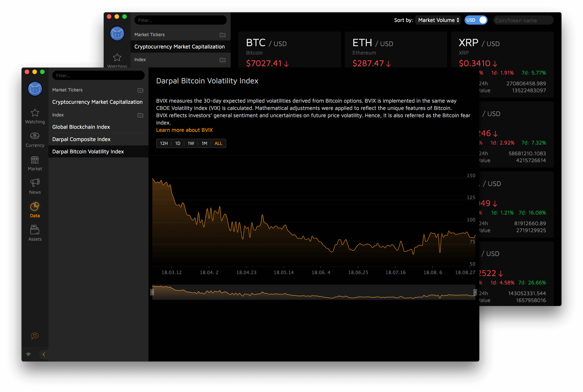Open the Watching star icon in the front sidebar
This screenshot has height=392, width=583.
pos(35,113)
